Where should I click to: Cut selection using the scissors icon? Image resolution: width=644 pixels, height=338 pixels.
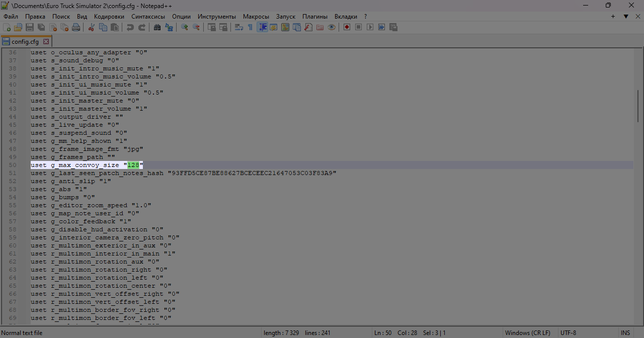92,27
